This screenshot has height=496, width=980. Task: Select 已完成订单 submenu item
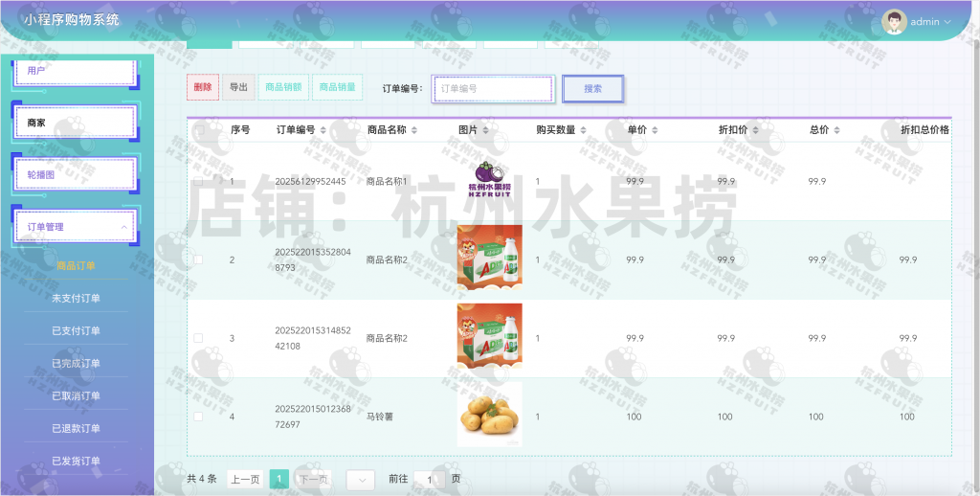(x=76, y=364)
